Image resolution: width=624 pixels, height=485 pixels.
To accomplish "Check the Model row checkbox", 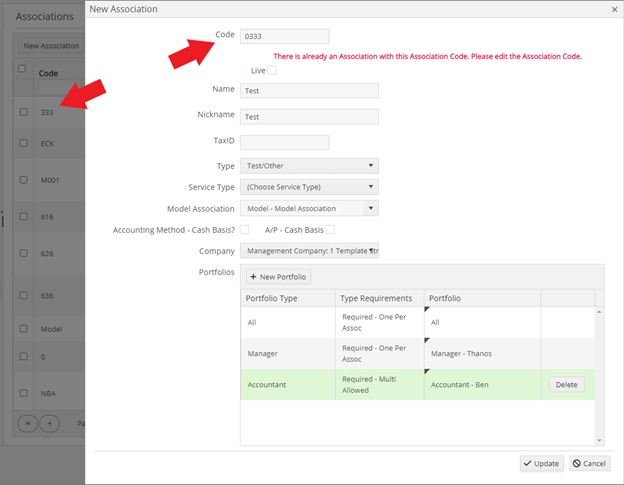I will pos(24,329).
